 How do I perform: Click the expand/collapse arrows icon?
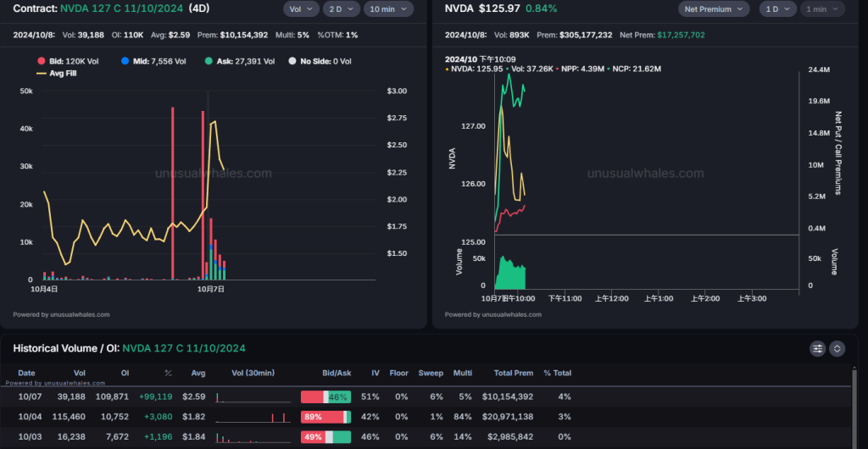tap(837, 348)
